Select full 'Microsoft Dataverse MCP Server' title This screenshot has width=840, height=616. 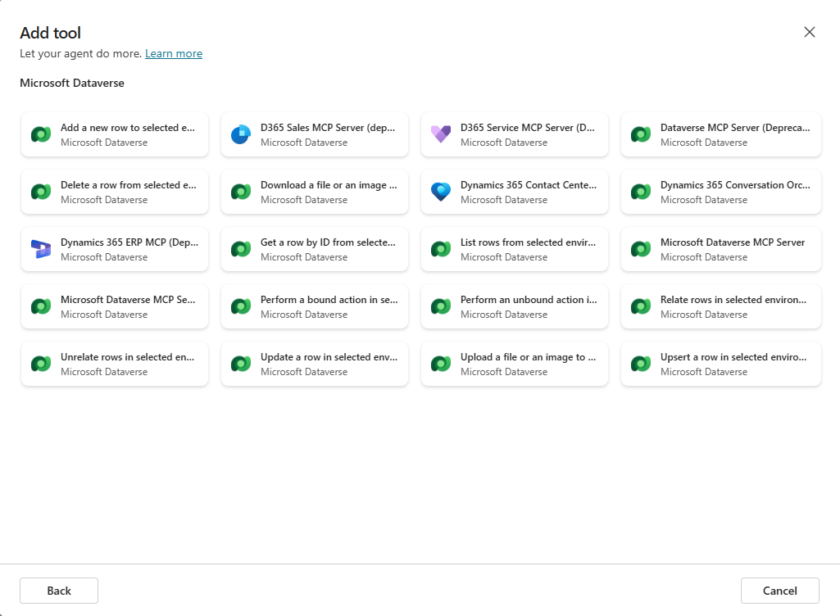click(733, 242)
